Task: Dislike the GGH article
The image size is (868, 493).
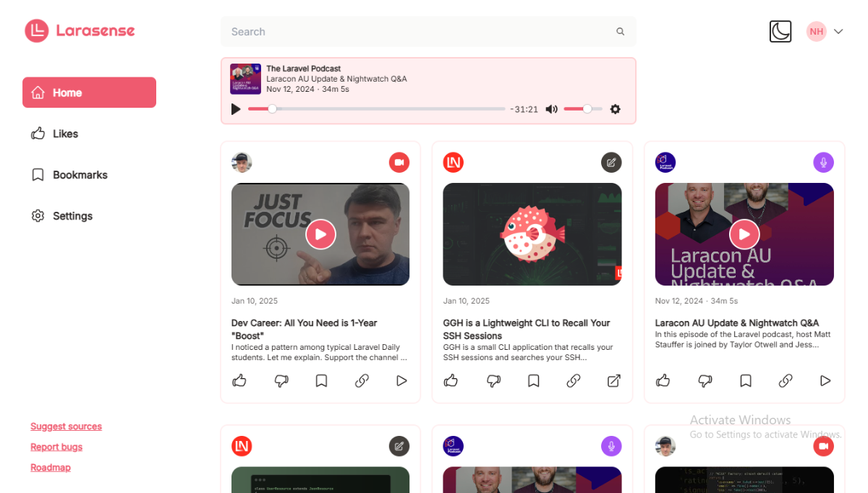Action: point(493,380)
